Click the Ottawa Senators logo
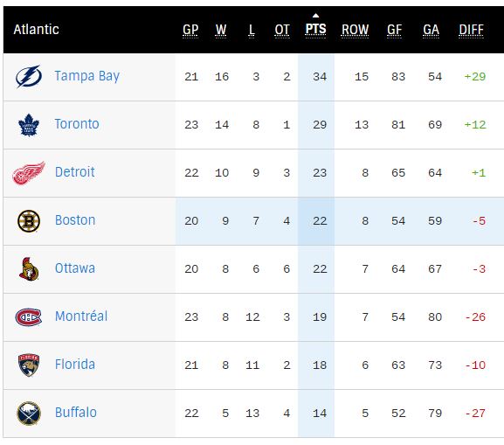The height and width of the screenshot is (445, 504). point(29,269)
